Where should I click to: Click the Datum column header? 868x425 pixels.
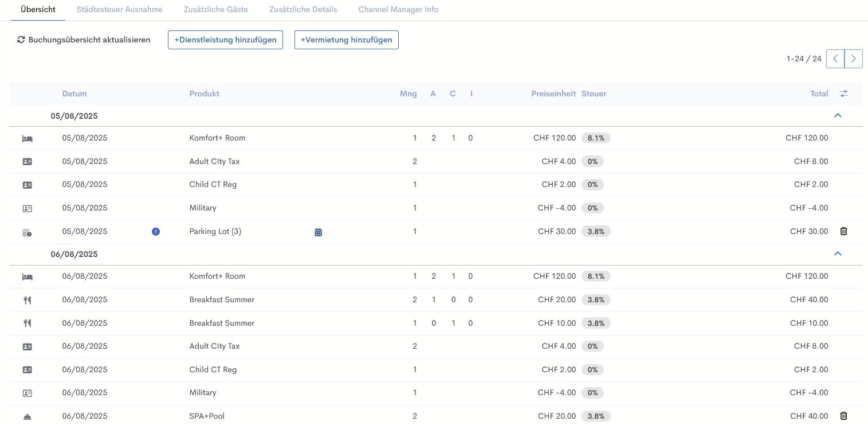click(x=74, y=94)
